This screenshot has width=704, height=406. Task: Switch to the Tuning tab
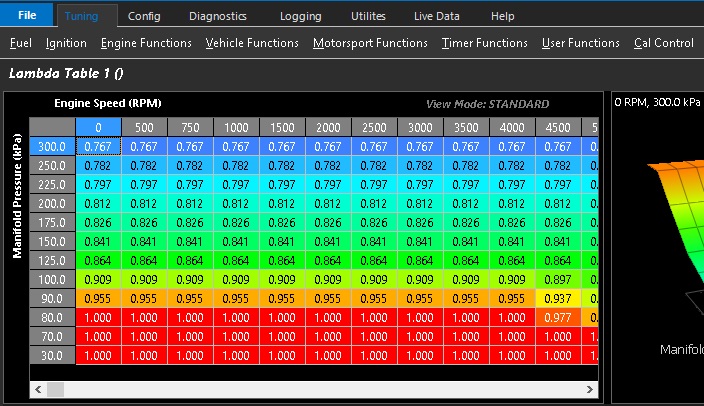coord(81,16)
